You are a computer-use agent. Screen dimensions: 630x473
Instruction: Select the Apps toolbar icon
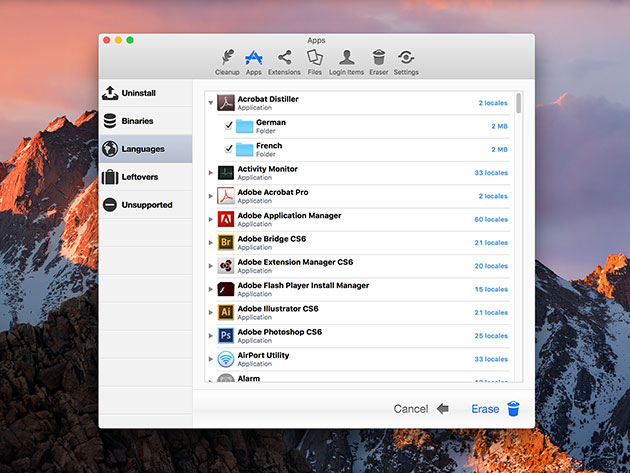click(x=254, y=62)
